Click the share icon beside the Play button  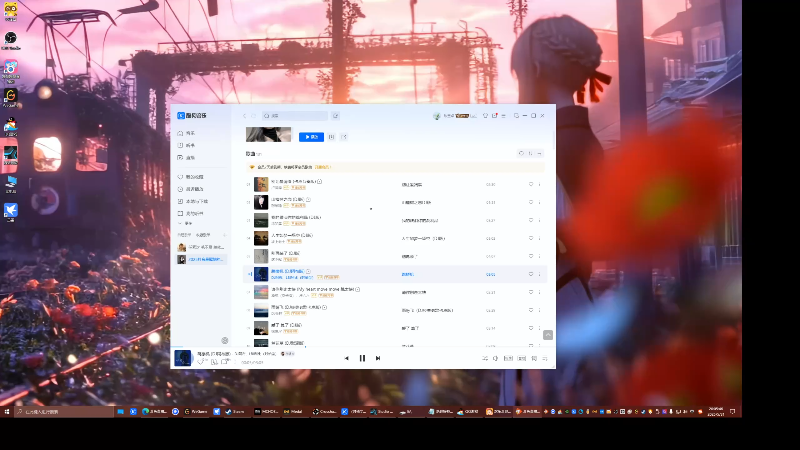click(x=344, y=137)
